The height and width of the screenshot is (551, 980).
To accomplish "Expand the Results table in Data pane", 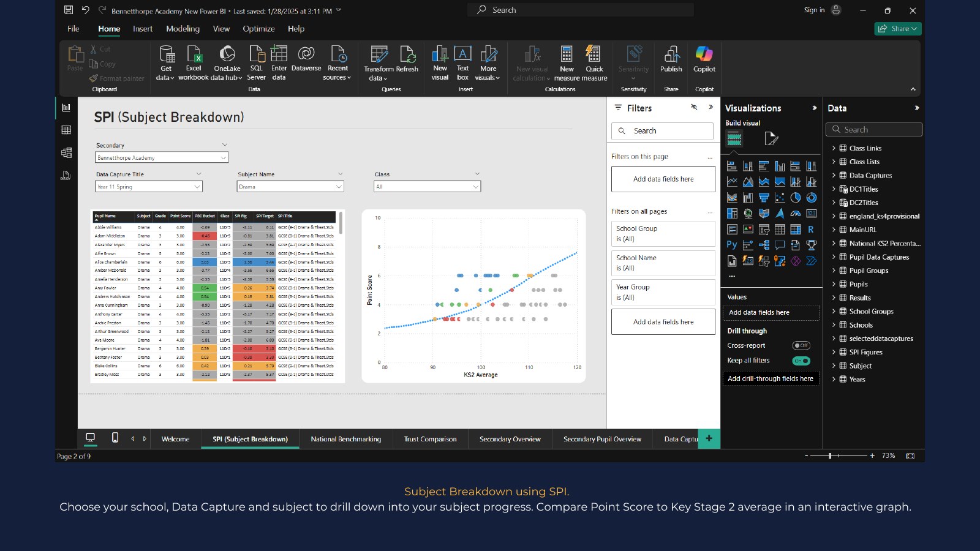I will pos(834,298).
